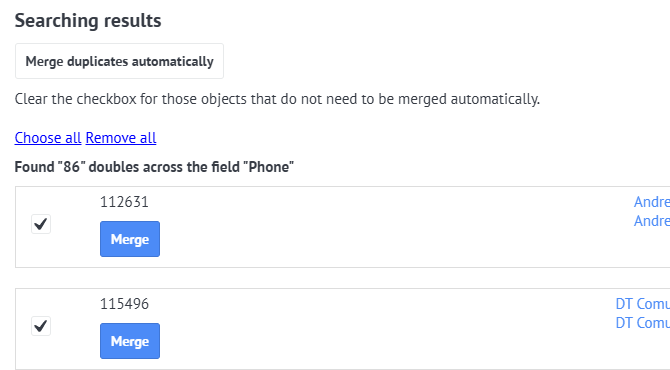Open the second Andre contact link
The height and width of the screenshot is (370, 670).
pyautogui.click(x=652, y=221)
